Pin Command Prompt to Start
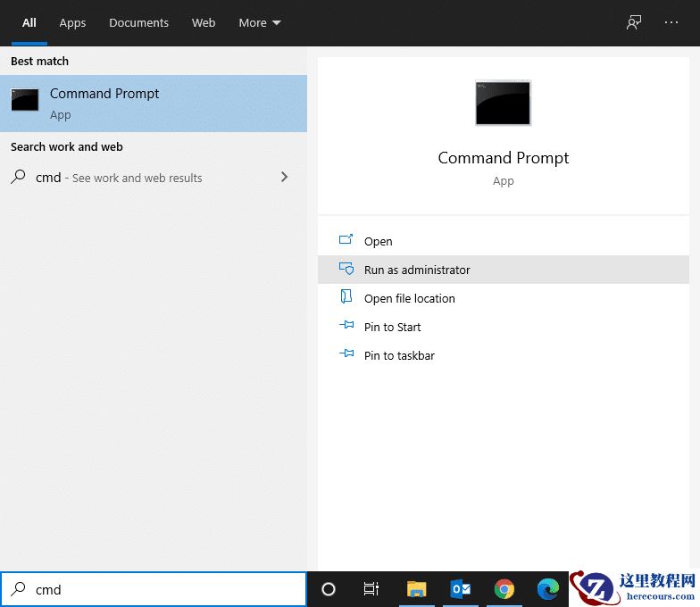 [x=392, y=327]
